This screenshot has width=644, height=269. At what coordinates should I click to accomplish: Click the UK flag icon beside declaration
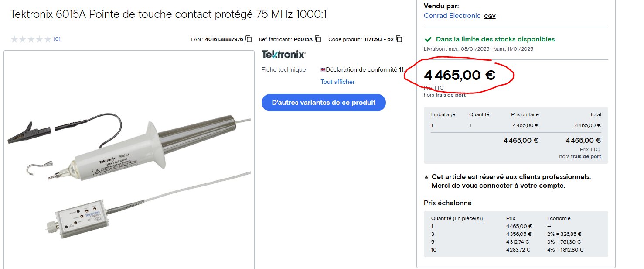(323, 69)
